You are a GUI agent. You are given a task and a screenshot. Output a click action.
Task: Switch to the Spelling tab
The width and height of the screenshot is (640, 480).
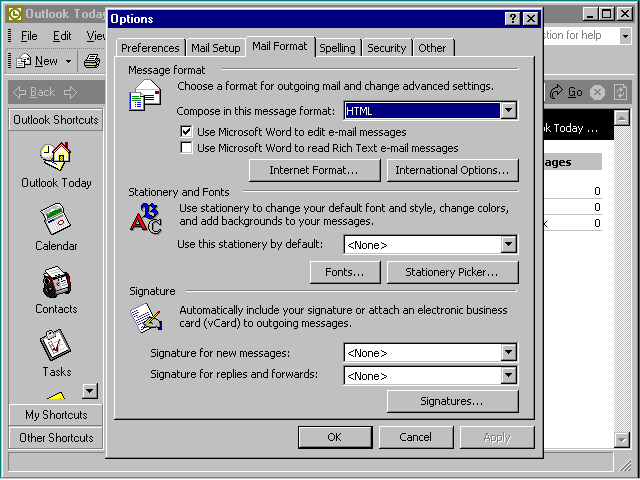tap(337, 48)
